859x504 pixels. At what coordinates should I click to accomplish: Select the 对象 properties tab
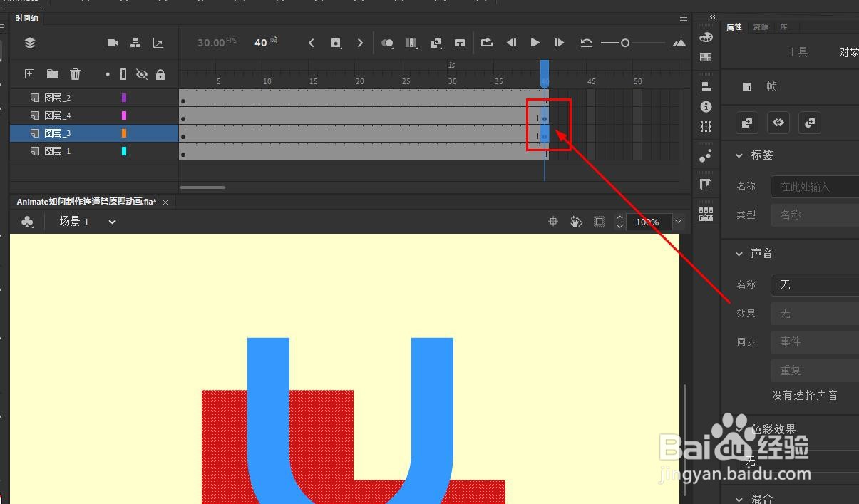pyautogui.click(x=849, y=52)
